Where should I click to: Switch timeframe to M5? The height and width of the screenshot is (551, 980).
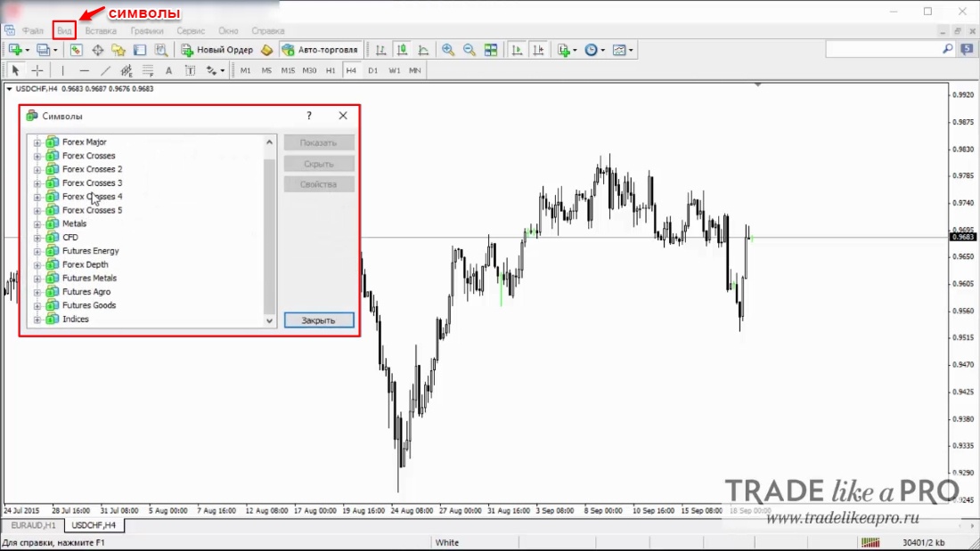tap(266, 70)
